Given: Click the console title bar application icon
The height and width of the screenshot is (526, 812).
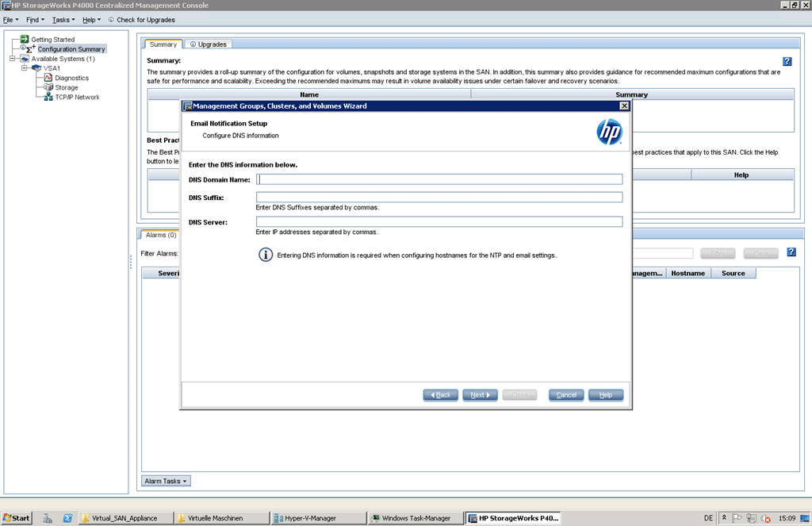Looking at the screenshot, I should [6, 6].
